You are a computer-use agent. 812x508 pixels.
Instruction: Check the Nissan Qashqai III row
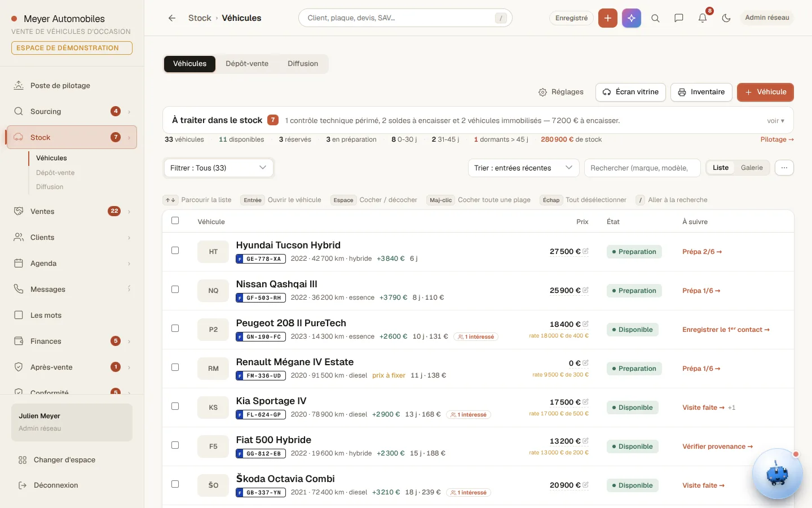tap(175, 290)
